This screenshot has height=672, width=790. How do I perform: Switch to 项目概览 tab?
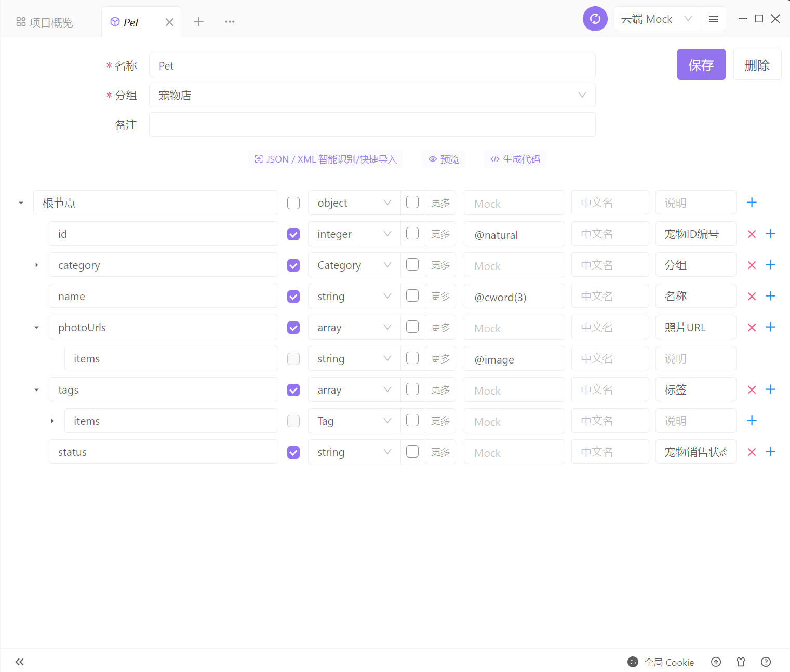pos(45,22)
